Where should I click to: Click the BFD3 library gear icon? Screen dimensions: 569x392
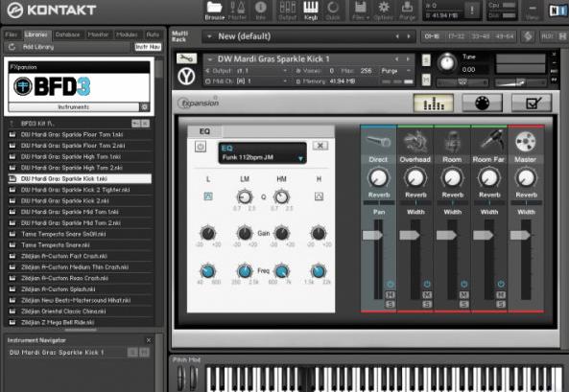(145, 107)
